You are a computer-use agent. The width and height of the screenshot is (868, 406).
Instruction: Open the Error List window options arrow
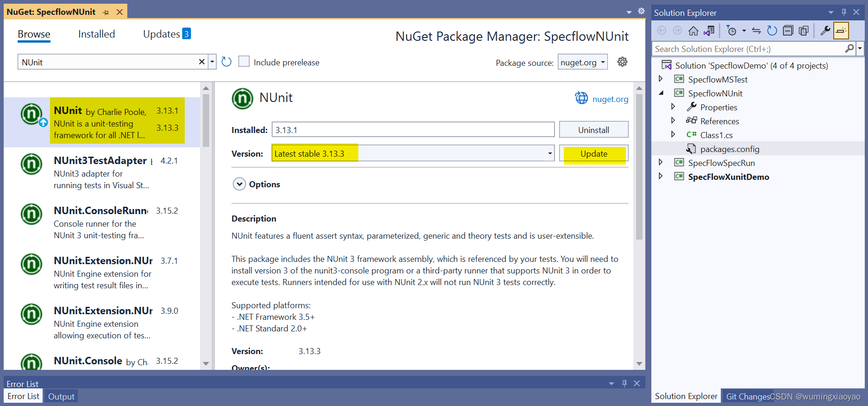pos(612,383)
